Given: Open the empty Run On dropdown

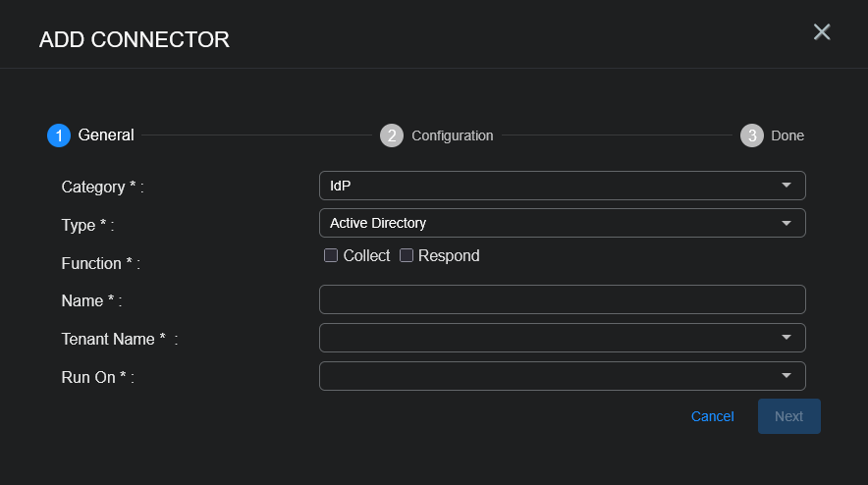Looking at the screenshot, I should click(550, 376).
